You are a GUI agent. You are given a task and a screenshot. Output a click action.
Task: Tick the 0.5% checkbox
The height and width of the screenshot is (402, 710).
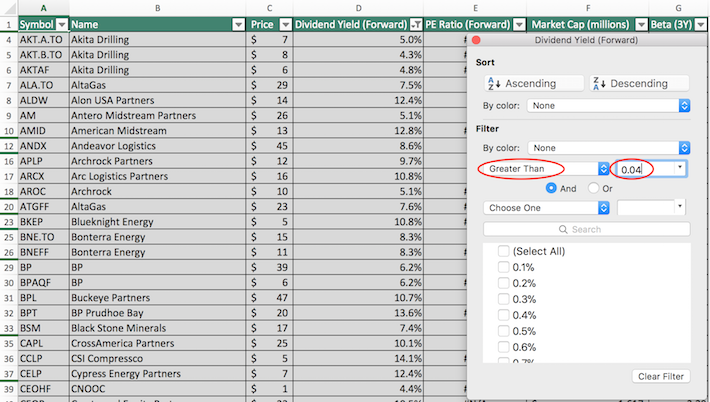[504, 331]
